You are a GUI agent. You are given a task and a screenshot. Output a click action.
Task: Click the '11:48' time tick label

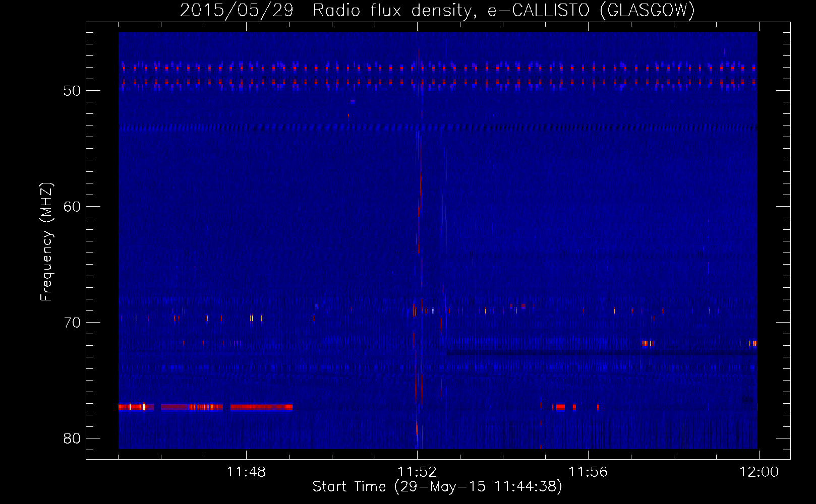246,472
